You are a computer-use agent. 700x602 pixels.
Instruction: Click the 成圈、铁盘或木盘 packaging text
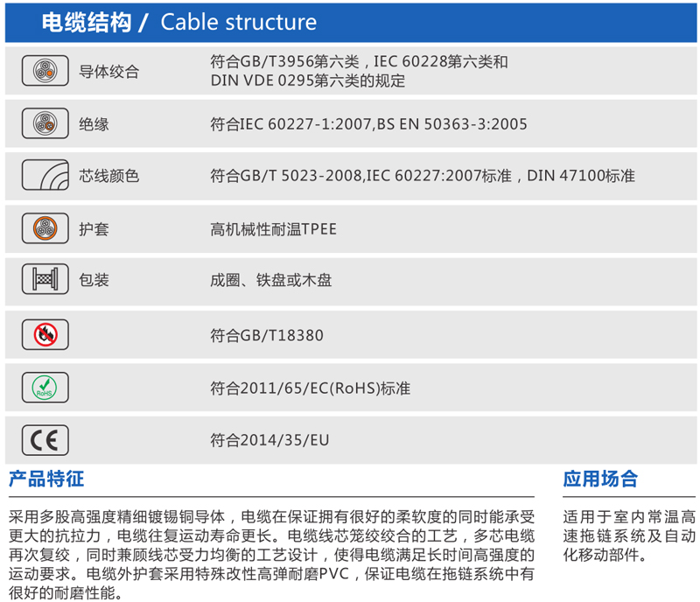[x=271, y=281]
